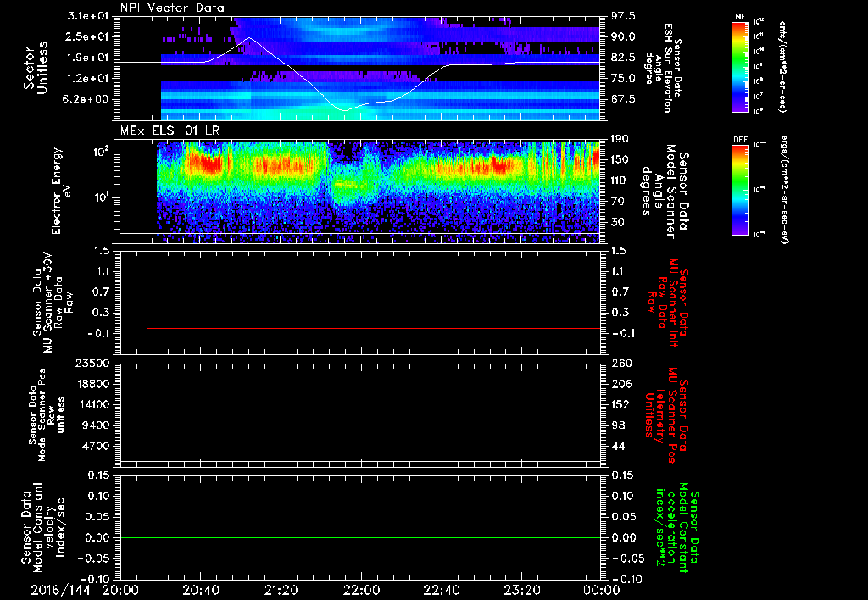Click the "2.5e+01" sector tick label
The height and width of the screenshot is (600, 868).
(x=88, y=36)
